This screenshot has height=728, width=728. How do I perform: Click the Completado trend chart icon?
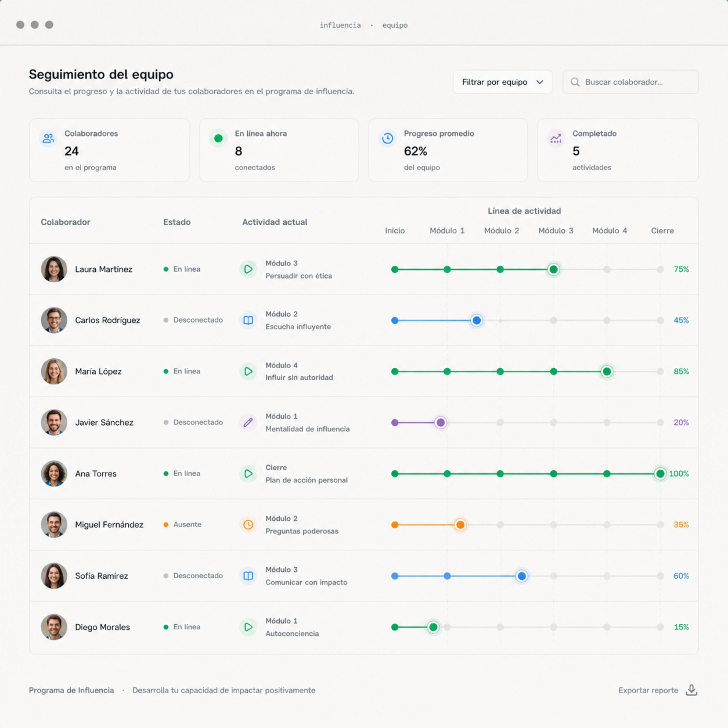[556, 138]
